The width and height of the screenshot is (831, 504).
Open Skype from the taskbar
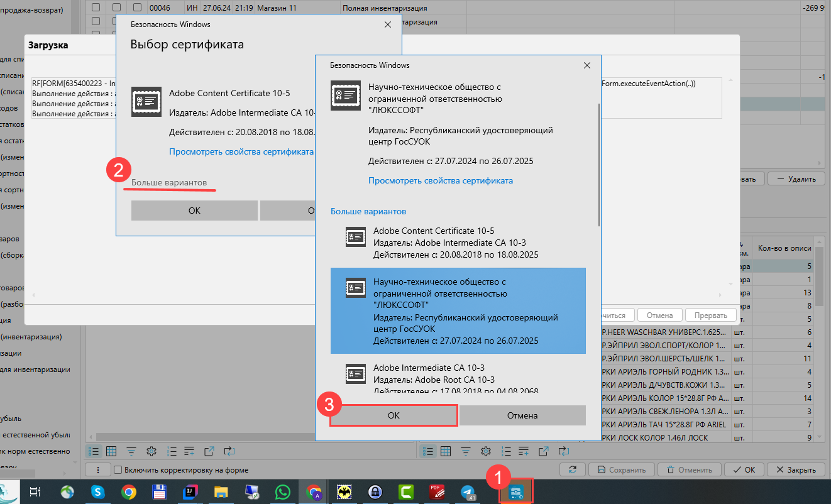(97, 491)
